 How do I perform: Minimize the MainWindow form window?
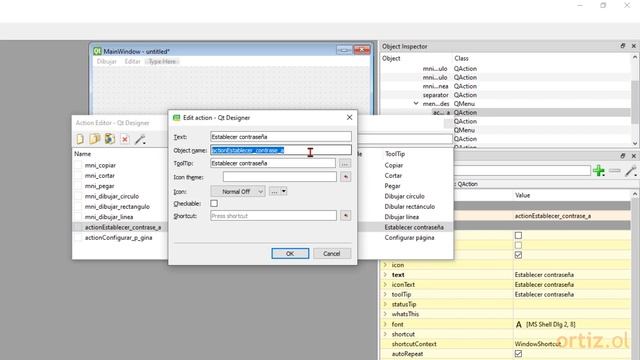344,50
